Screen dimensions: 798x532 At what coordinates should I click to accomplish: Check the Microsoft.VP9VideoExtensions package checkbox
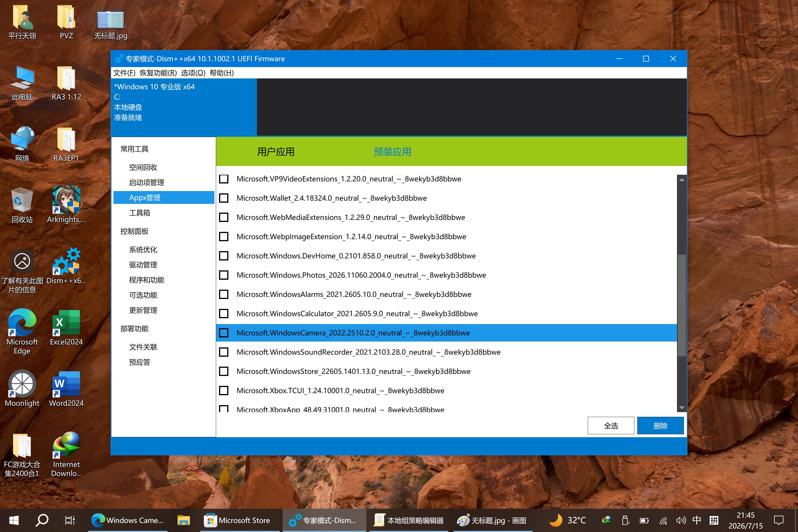pos(224,179)
